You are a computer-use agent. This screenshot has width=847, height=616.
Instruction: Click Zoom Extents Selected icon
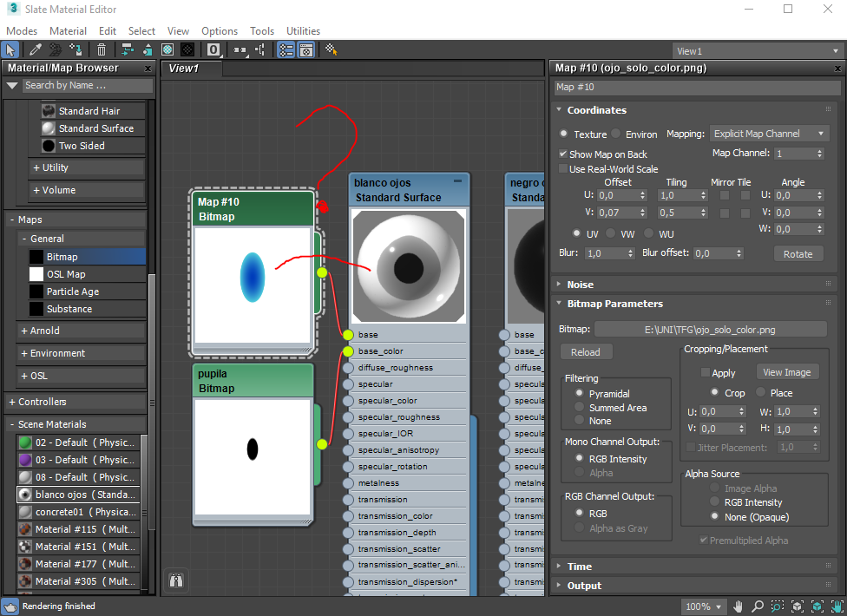pos(817,606)
